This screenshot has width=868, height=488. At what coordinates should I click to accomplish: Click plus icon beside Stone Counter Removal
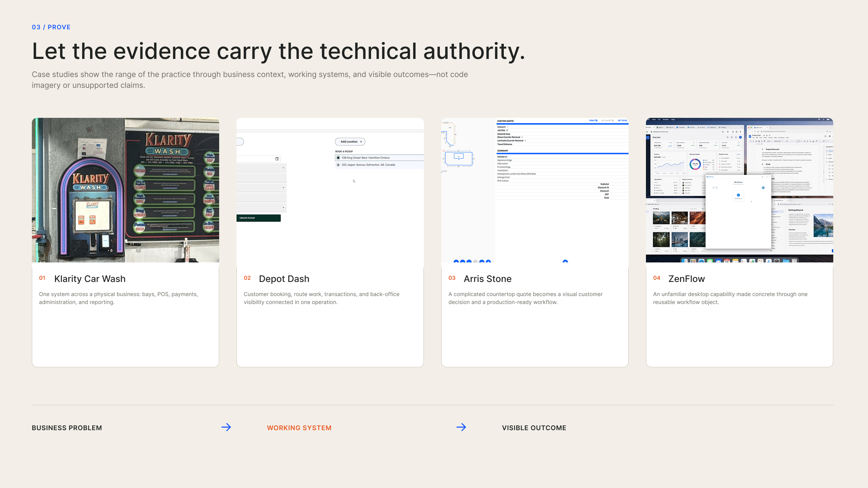522,137
